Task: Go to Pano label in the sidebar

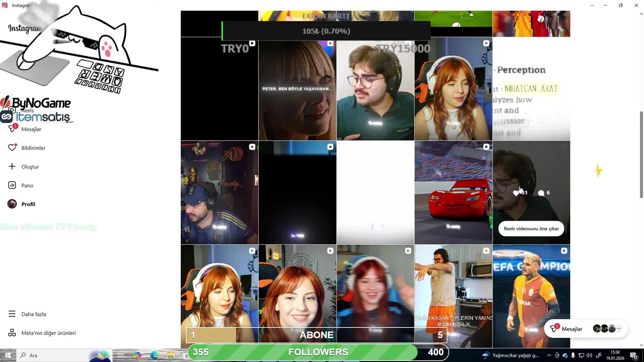Action: point(27,186)
